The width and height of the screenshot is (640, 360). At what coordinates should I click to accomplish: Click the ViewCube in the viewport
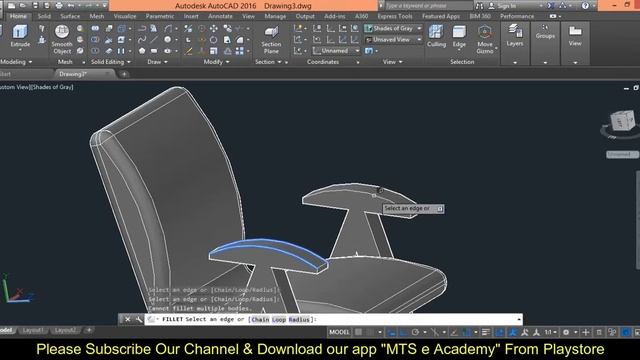tap(622, 121)
